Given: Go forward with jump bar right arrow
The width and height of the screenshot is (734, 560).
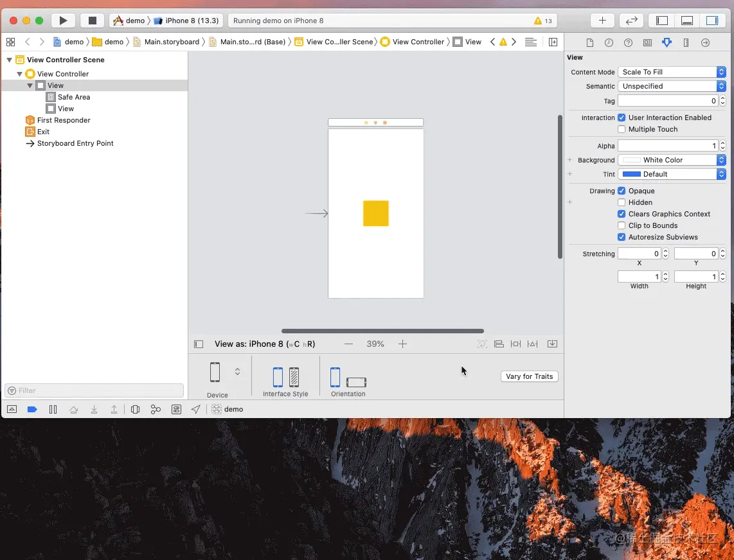Looking at the screenshot, I should click(42, 42).
